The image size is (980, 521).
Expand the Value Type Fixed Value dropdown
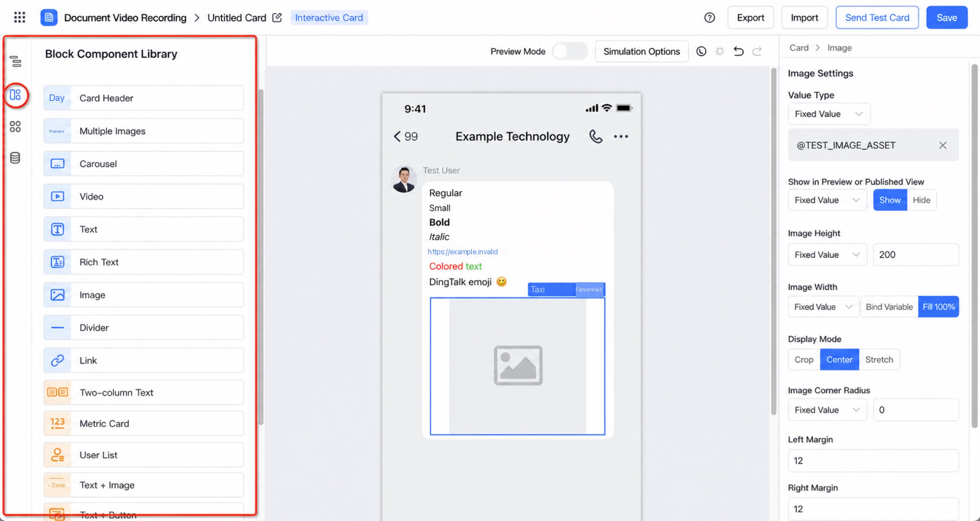pos(829,114)
